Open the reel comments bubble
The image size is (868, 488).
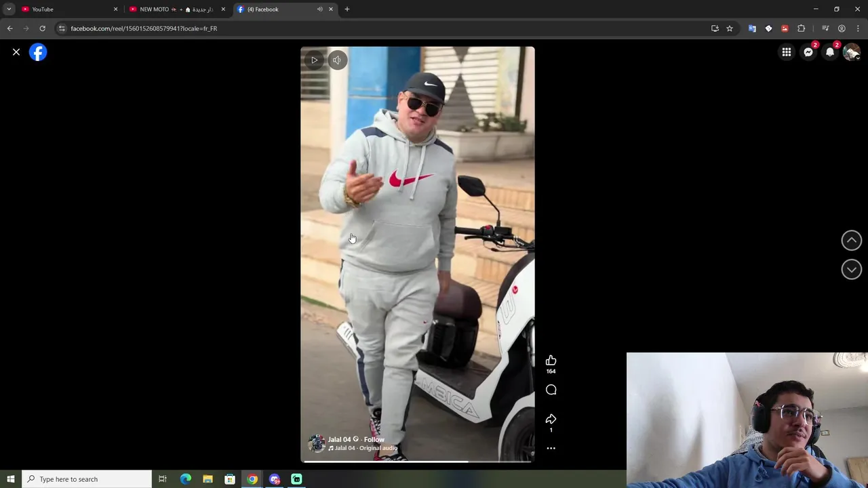551,390
